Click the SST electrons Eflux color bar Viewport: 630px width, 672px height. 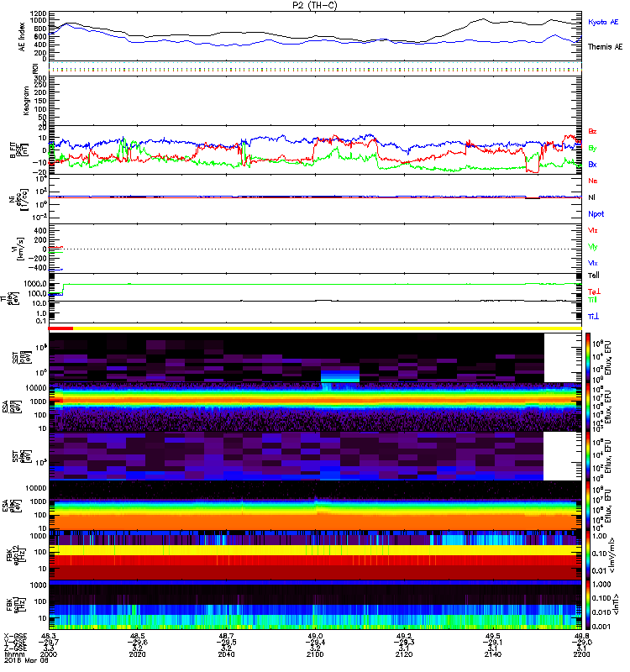[588, 456]
